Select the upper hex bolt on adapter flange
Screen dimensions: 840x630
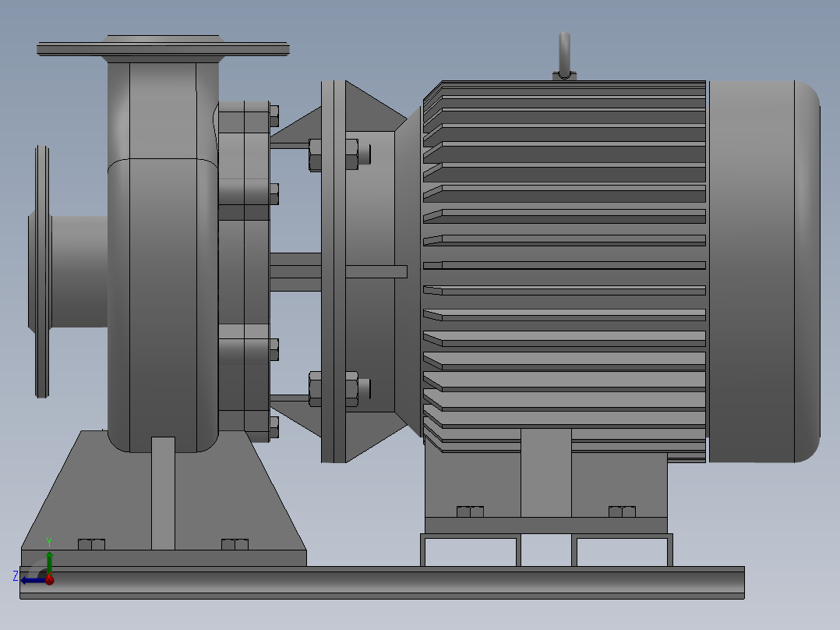pyautogui.click(x=339, y=154)
